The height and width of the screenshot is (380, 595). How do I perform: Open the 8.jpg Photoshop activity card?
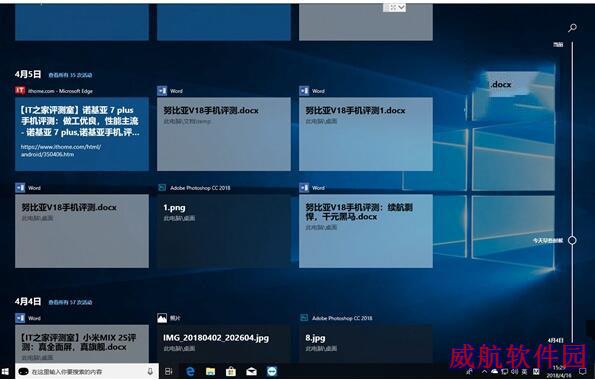(366, 344)
